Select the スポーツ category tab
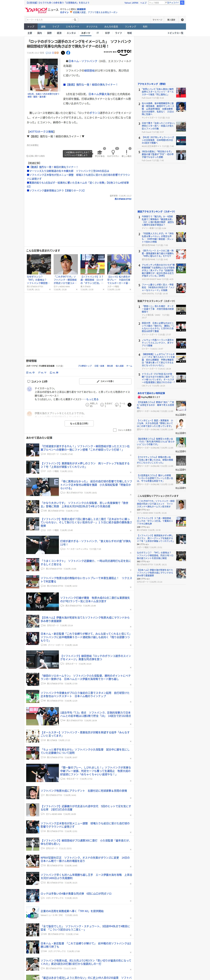 pyautogui.click(x=86, y=33)
